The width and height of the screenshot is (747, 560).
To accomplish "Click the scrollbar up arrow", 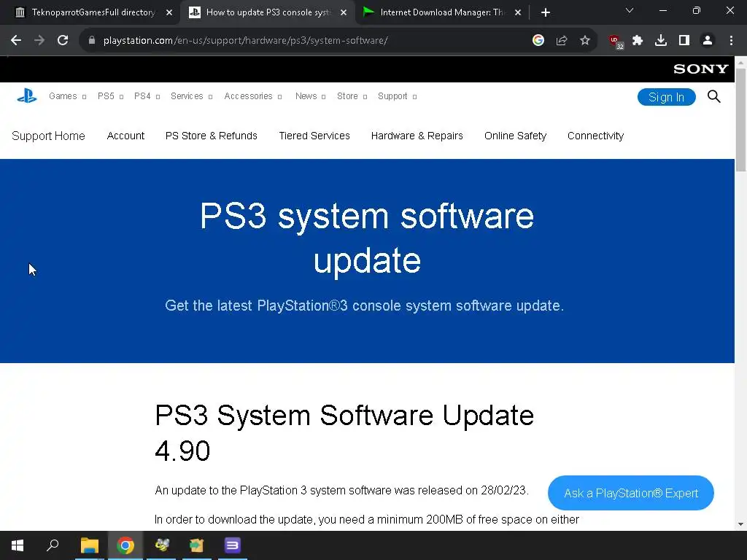I will click(x=741, y=62).
